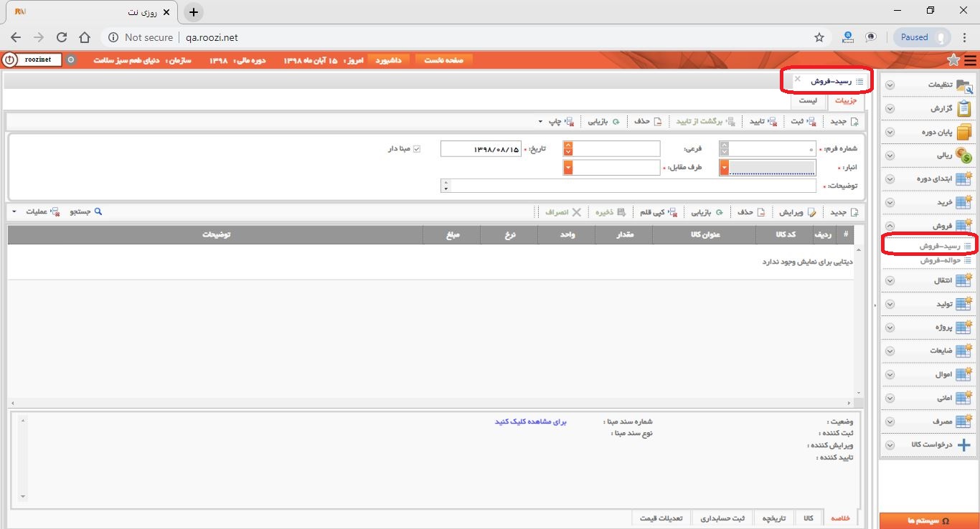Click the summary panel vertical scrollbar

(22, 458)
